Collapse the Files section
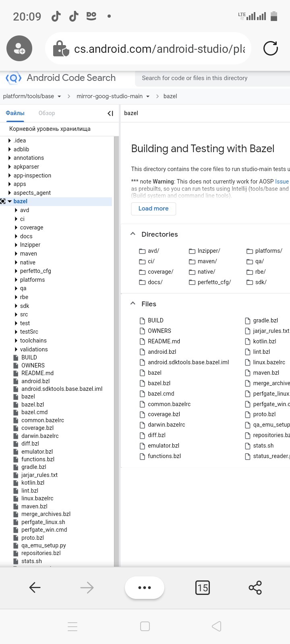The height and width of the screenshot is (644, 290). [x=133, y=303]
